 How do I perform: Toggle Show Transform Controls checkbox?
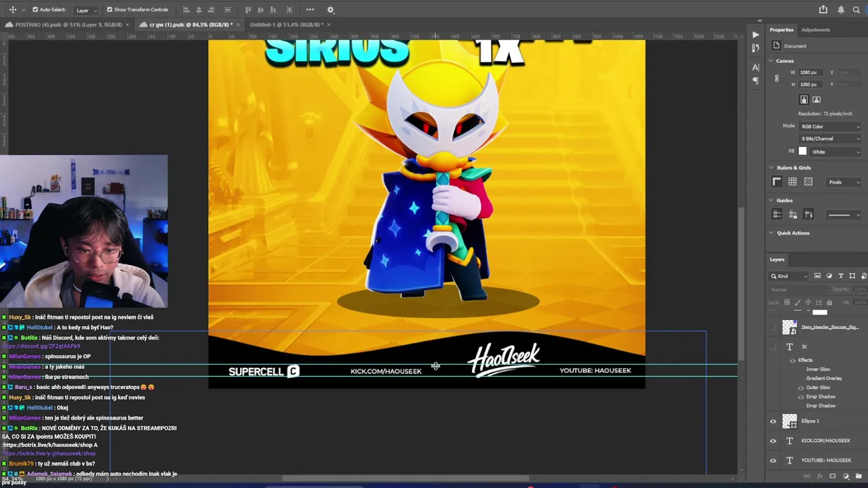pos(109,9)
